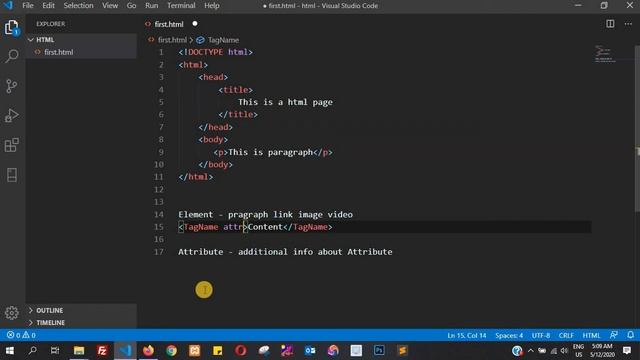Image resolution: width=640 pixels, height=360 pixels.
Task: Click the errors and warnings status indicator
Action: click(x=21, y=335)
